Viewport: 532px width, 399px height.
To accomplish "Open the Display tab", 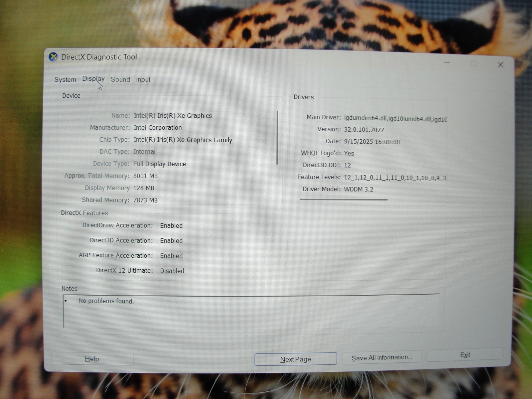I will 93,79.
